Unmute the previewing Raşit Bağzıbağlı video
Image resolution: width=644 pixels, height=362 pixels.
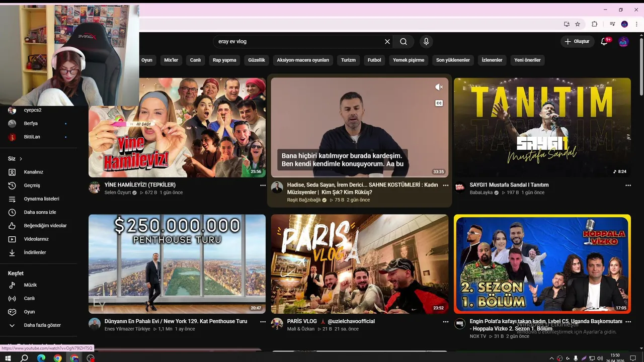(439, 87)
